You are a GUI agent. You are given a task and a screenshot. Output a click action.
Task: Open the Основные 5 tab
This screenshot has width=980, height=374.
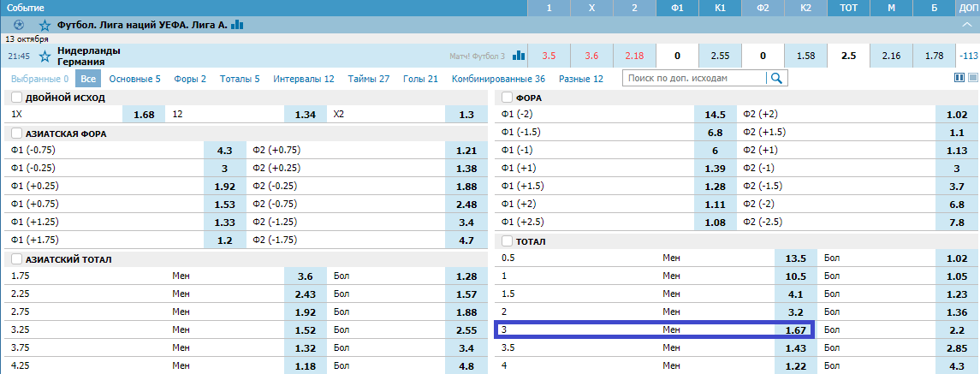134,79
